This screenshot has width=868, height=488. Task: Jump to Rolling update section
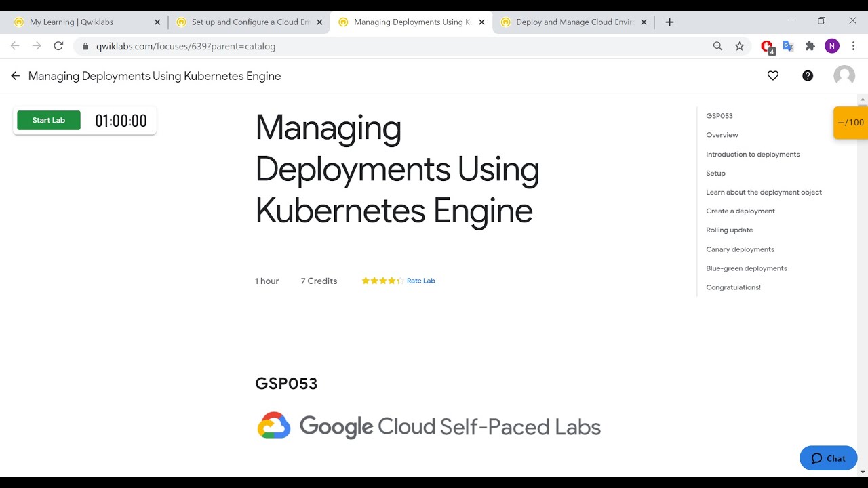[730, 230]
